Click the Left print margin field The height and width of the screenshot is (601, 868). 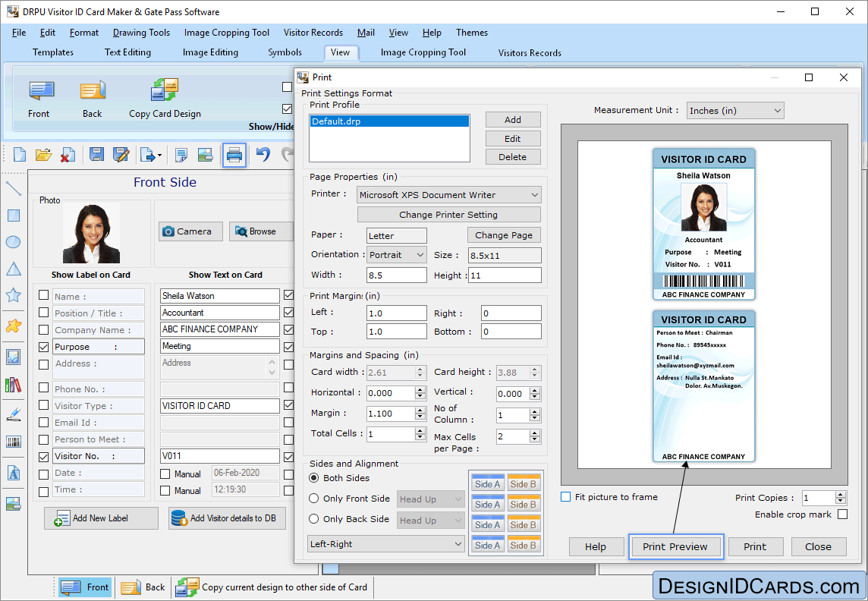tap(396, 313)
